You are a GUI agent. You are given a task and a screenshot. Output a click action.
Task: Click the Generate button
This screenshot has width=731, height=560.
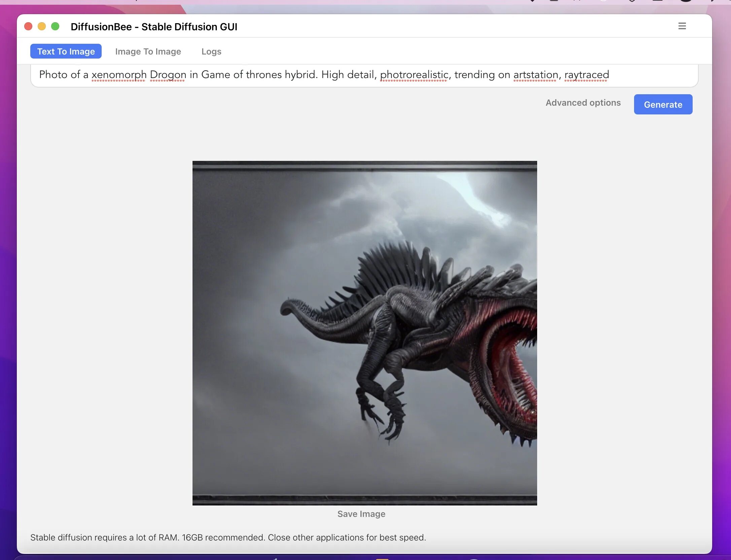(663, 104)
